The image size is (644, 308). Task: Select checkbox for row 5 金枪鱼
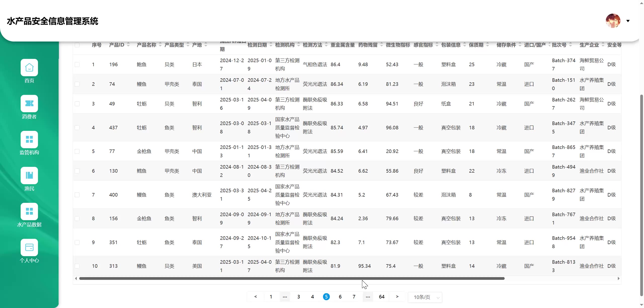point(77,151)
